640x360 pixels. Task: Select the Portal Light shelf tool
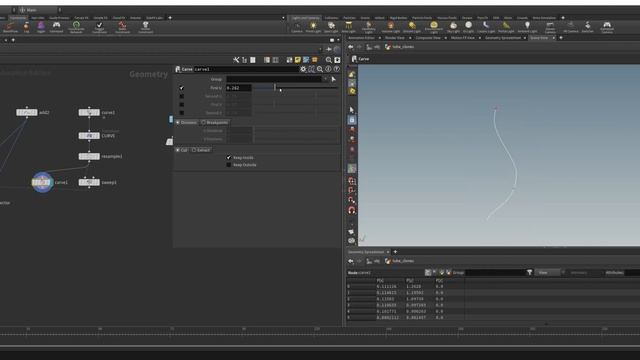pyautogui.click(x=506, y=27)
